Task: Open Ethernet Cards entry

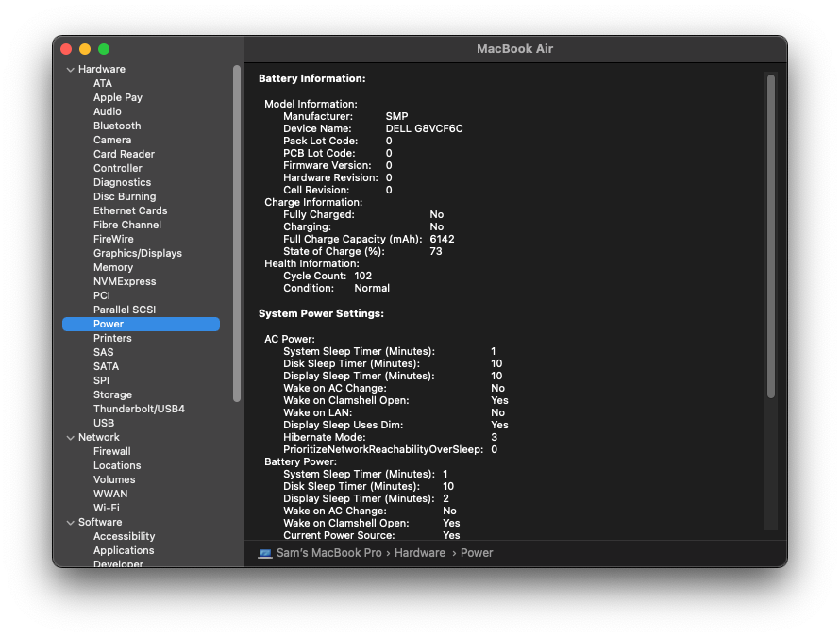Action: [x=130, y=210]
